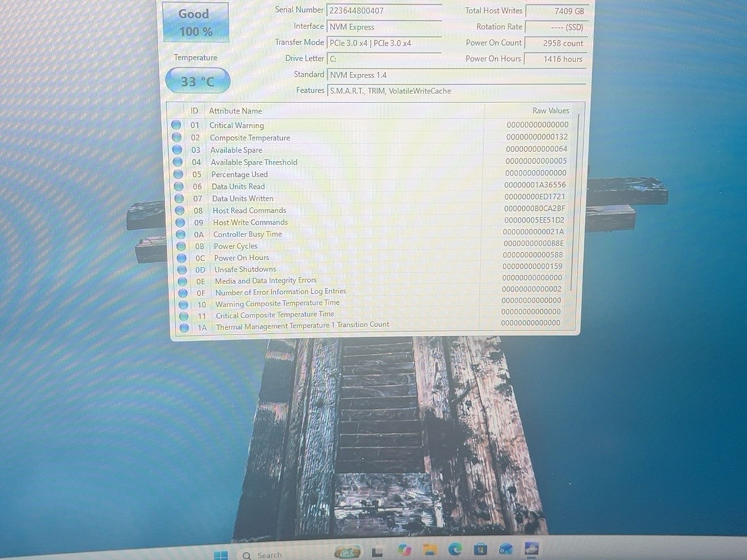747x560 pixels.
Task: Open Microsoft Store from the taskbar
Action: coord(480,549)
